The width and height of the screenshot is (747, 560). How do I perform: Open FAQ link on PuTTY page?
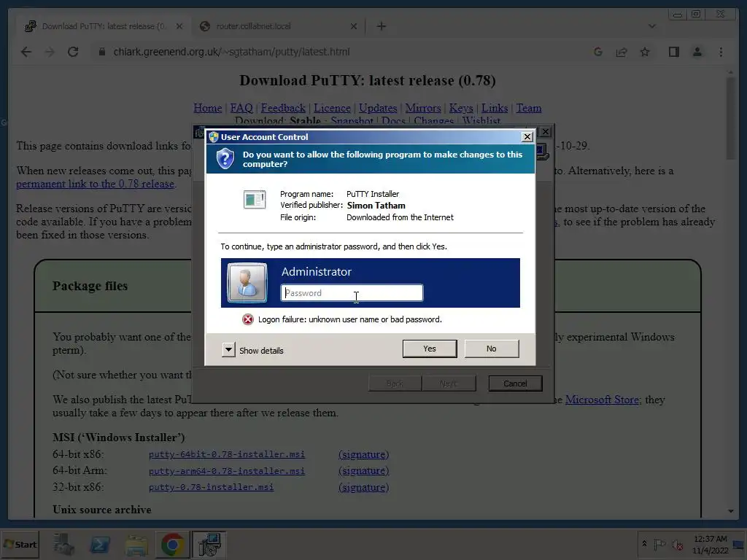(241, 108)
